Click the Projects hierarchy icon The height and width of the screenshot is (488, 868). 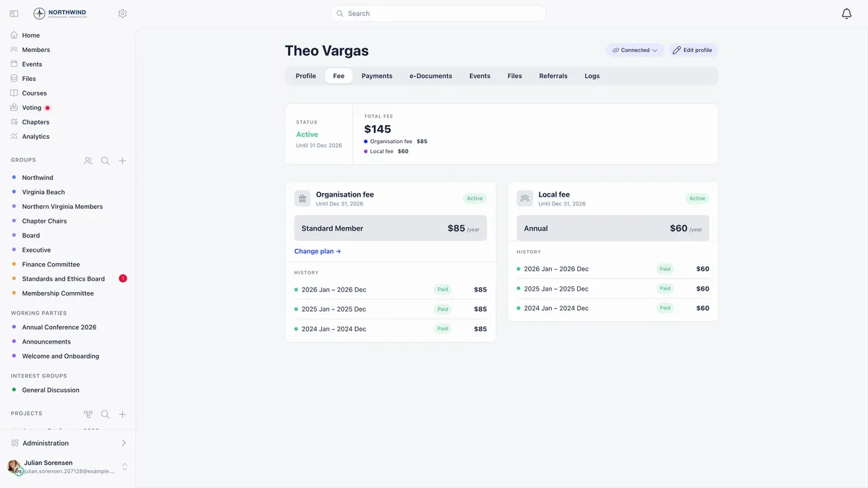pyautogui.click(x=88, y=414)
